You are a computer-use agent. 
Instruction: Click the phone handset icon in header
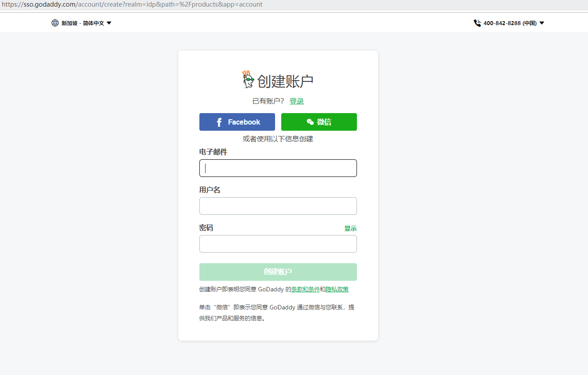pos(477,23)
